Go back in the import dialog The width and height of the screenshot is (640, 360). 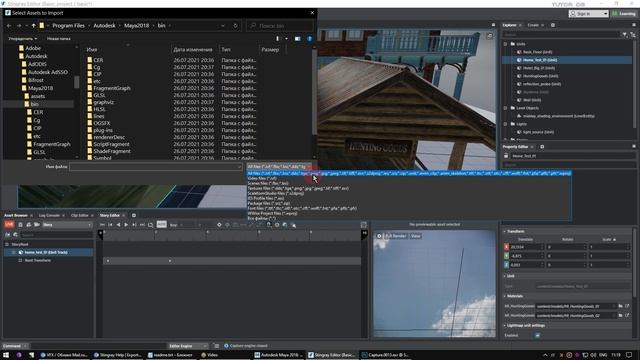(x=9, y=26)
